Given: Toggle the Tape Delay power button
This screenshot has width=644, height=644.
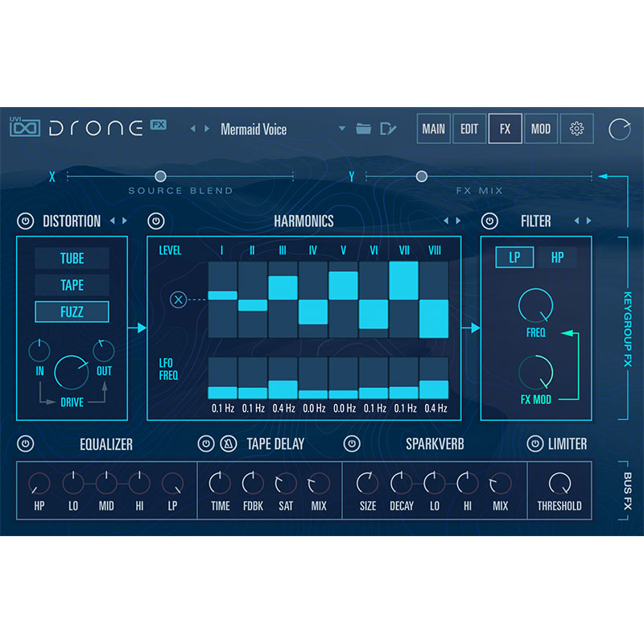Looking at the screenshot, I should [x=206, y=444].
